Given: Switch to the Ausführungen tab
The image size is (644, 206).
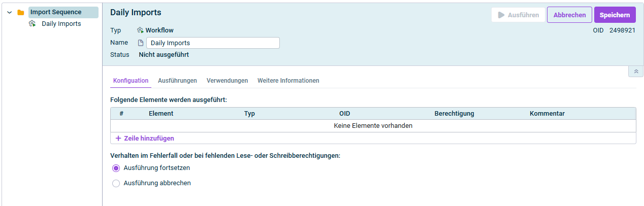Looking at the screenshot, I should pos(177,81).
